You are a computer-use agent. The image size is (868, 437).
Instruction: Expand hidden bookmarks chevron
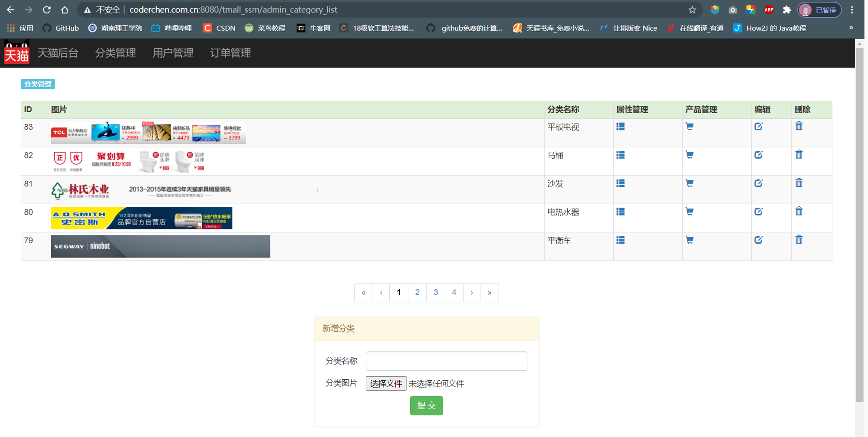pyautogui.click(x=851, y=28)
